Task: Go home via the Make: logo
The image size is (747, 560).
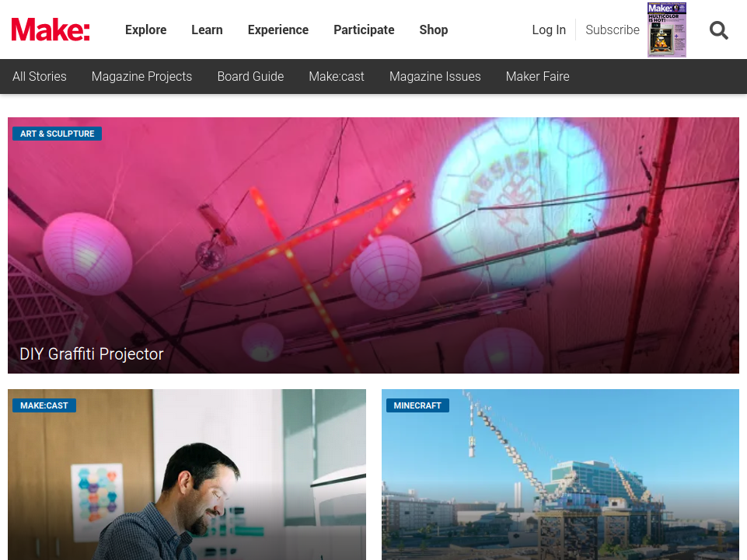Action: point(51,30)
